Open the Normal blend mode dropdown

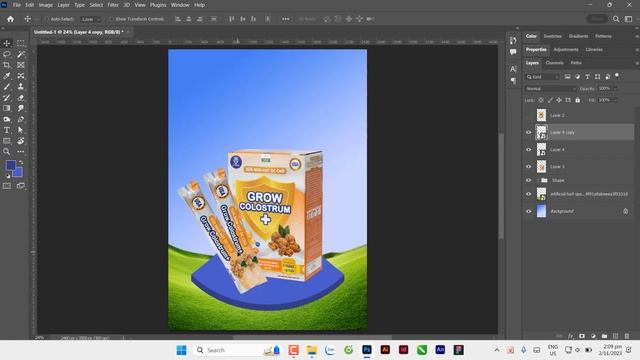(550, 89)
